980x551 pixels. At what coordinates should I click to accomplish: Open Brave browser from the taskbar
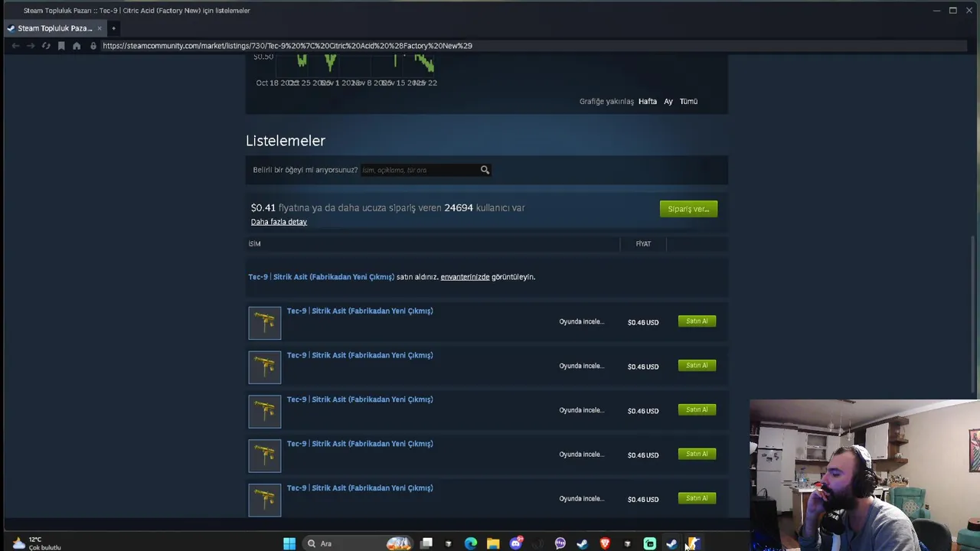(x=605, y=544)
